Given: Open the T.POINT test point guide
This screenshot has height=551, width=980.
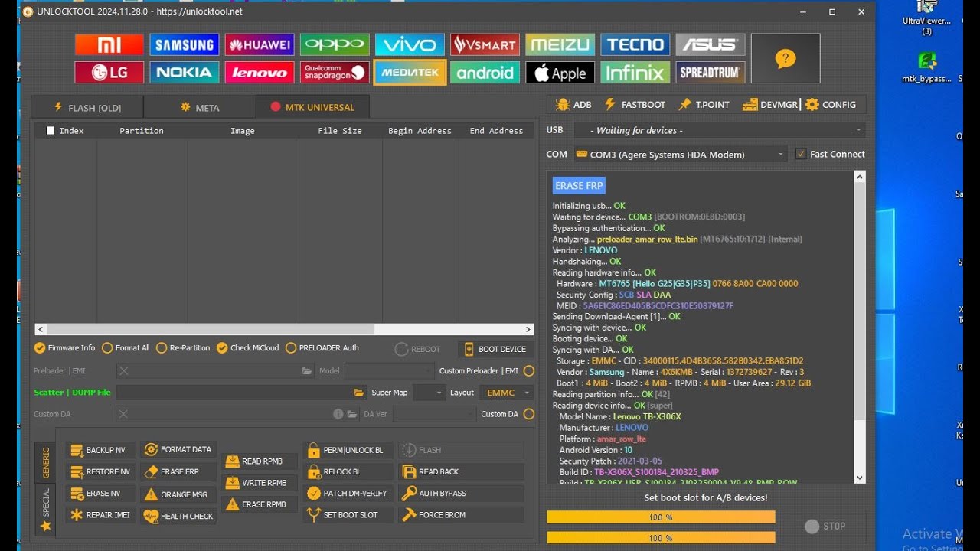Looking at the screenshot, I should point(704,105).
